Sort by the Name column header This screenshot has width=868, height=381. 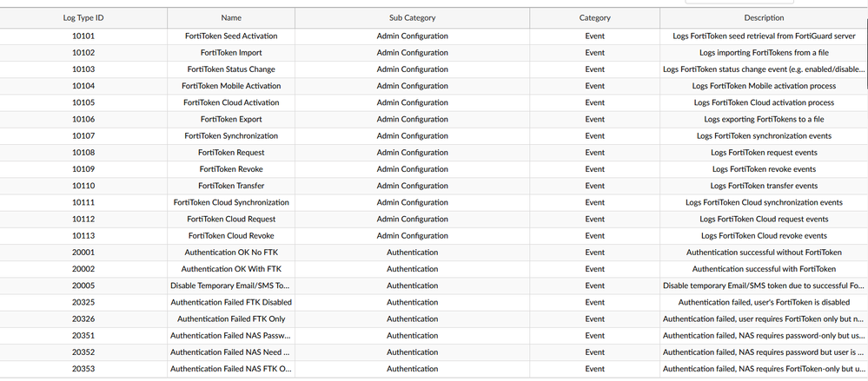(231, 17)
